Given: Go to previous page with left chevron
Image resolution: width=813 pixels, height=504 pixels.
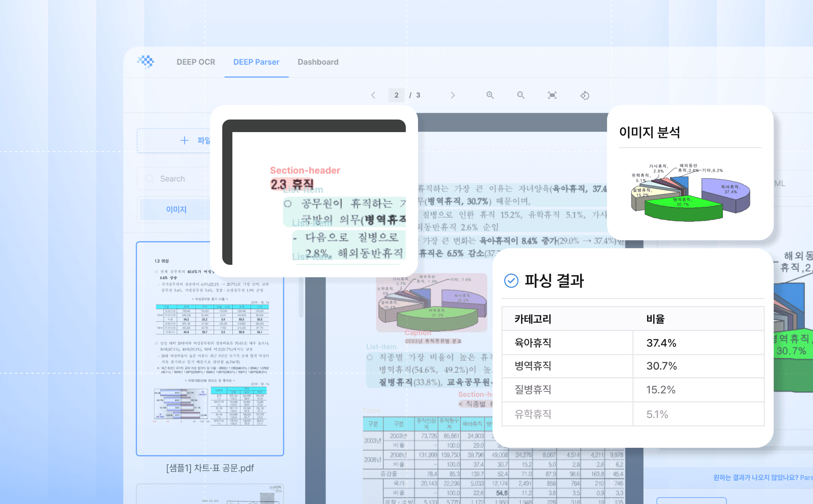Looking at the screenshot, I should pos(373,95).
